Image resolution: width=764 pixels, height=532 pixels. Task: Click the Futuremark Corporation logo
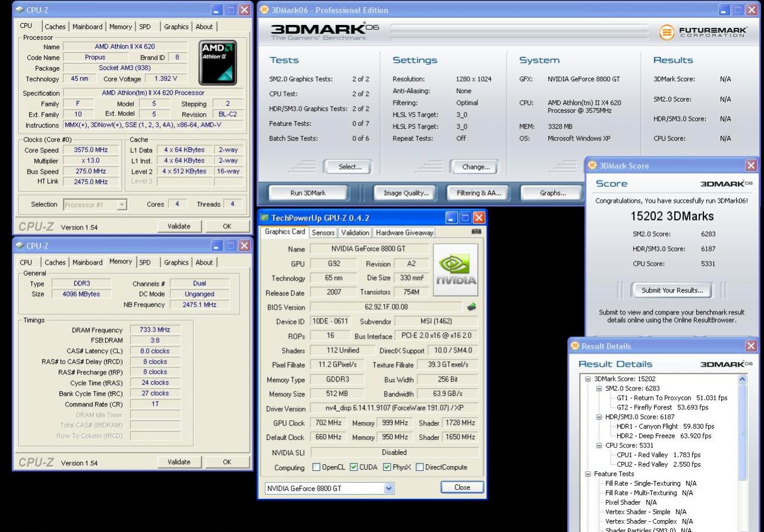[x=705, y=32]
